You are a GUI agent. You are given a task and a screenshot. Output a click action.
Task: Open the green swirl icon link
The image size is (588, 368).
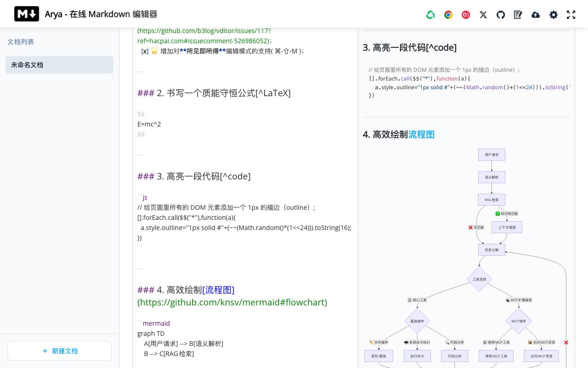[430, 15]
